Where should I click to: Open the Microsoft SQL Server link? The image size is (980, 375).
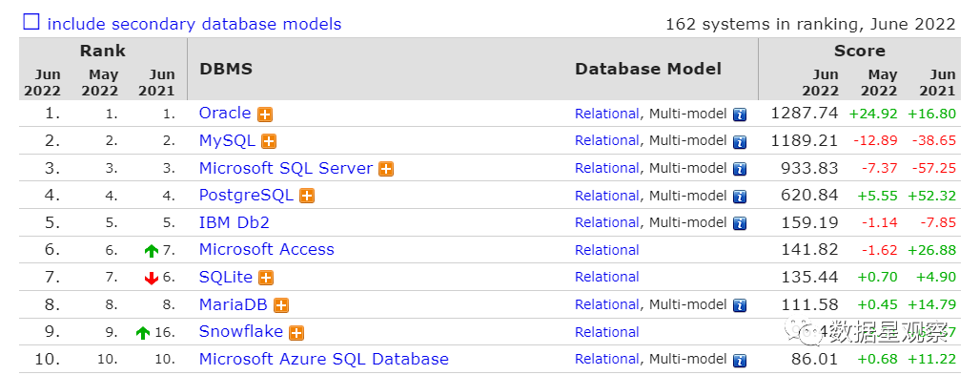[x=286, y=168]
